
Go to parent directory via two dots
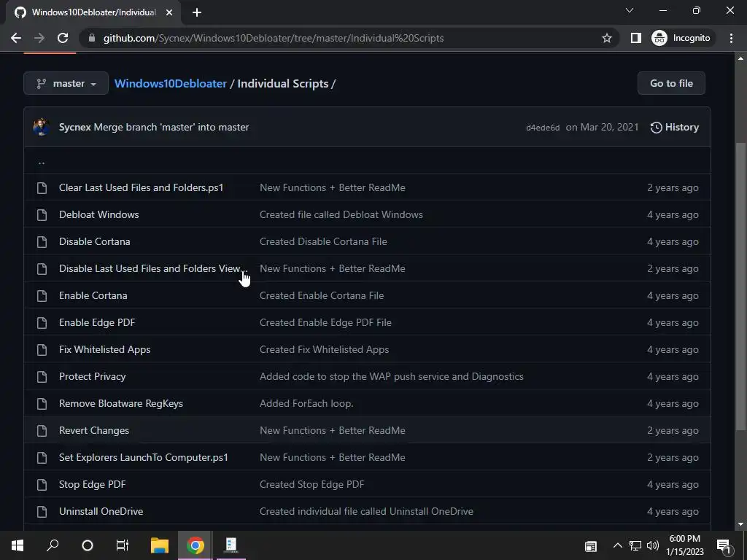[42, 161]
